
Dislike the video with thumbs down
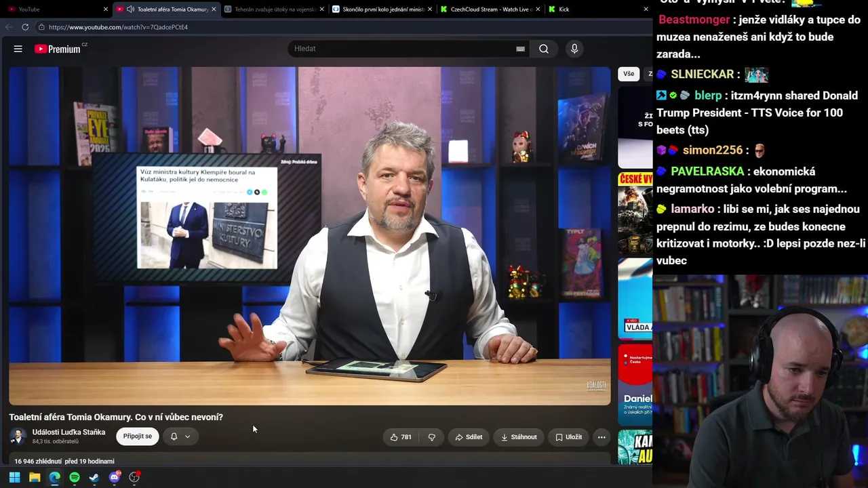pyautogui.click(x=432, y=437)
